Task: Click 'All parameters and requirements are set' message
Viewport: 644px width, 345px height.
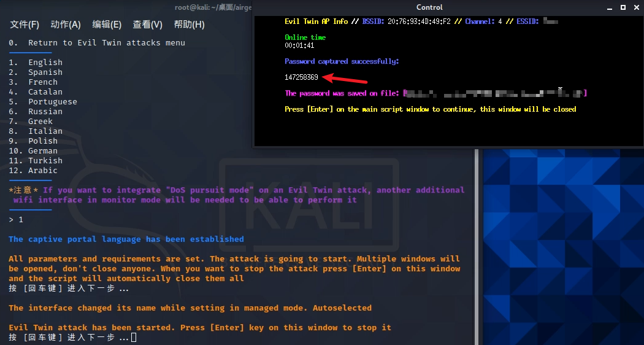Action: tap(234, 269)
